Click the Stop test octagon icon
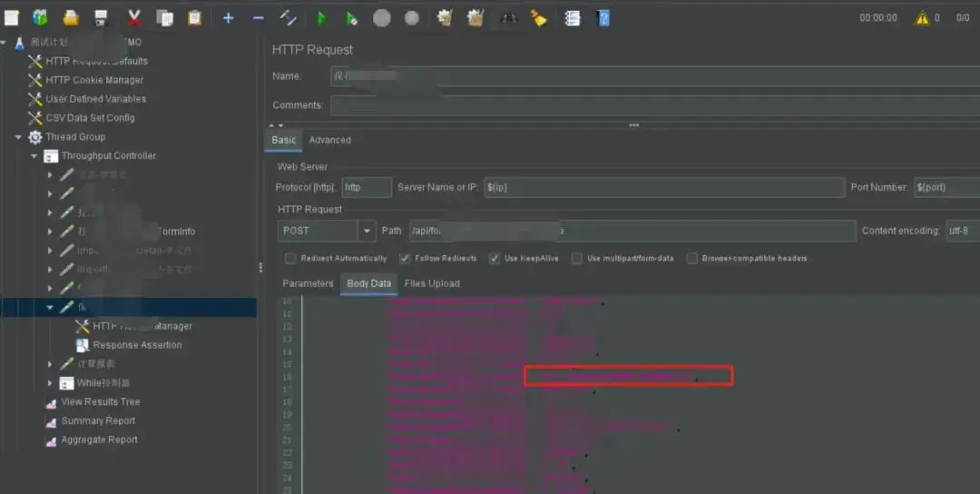Viewport: 980px width, 494px height. coord(381,18)
